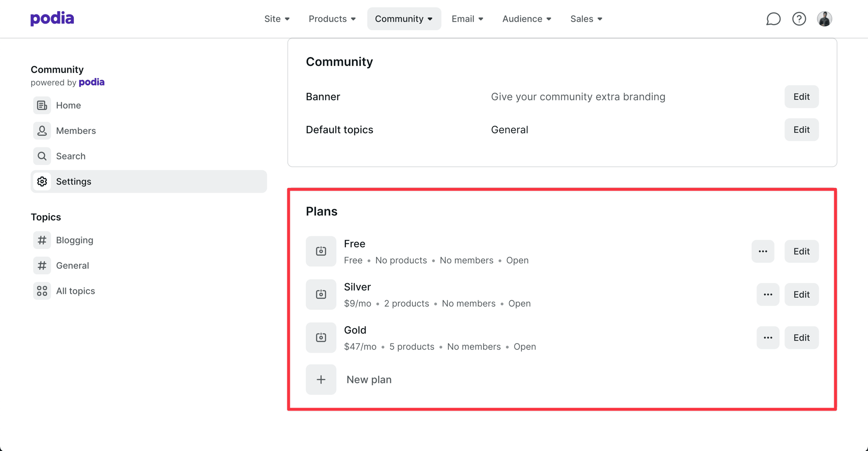
Task: Edit the community Banner
Action: [x=801, y=96]
